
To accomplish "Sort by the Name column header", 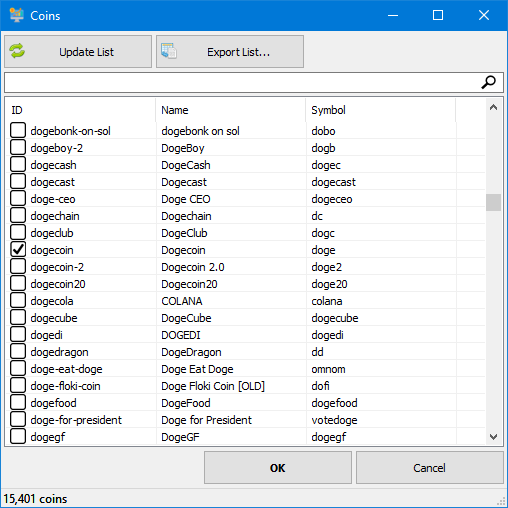I will point(231,110).
